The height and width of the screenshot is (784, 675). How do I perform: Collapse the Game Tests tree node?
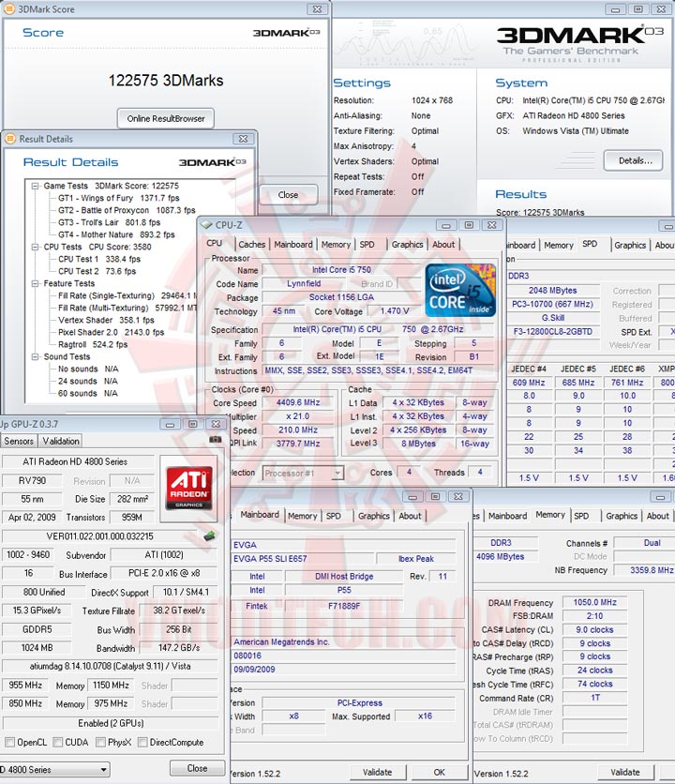(x=35, y=186)
